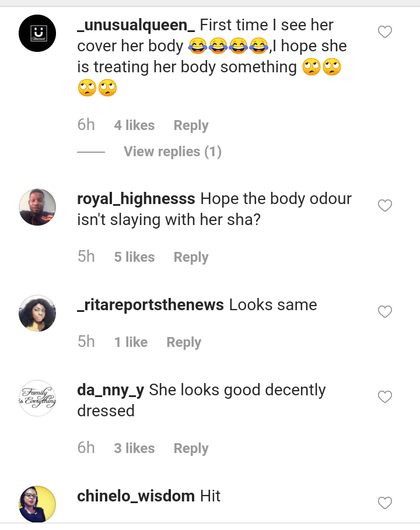Open da_nny_y Family is Everything avatar
The height and width of the screenshot is (530, 420).
tap(37, 398)
